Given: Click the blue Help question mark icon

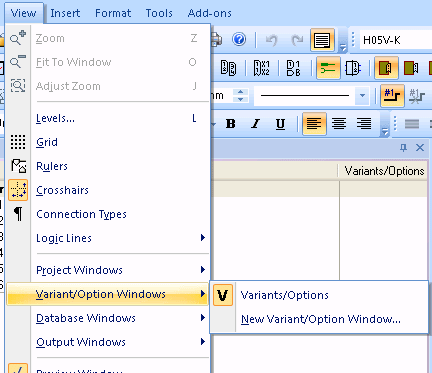Looking at the screenshot, I should pyautogui.click(x=239, y=39).
